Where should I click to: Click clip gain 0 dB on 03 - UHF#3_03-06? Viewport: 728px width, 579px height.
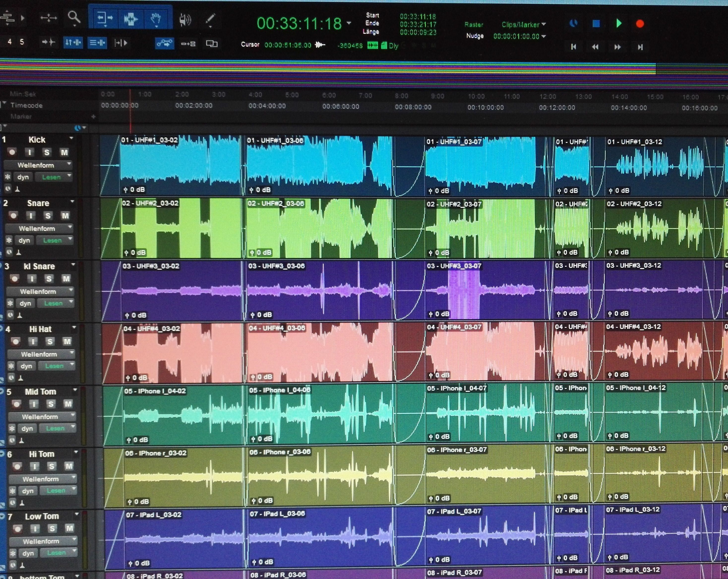tap(261, 315)
